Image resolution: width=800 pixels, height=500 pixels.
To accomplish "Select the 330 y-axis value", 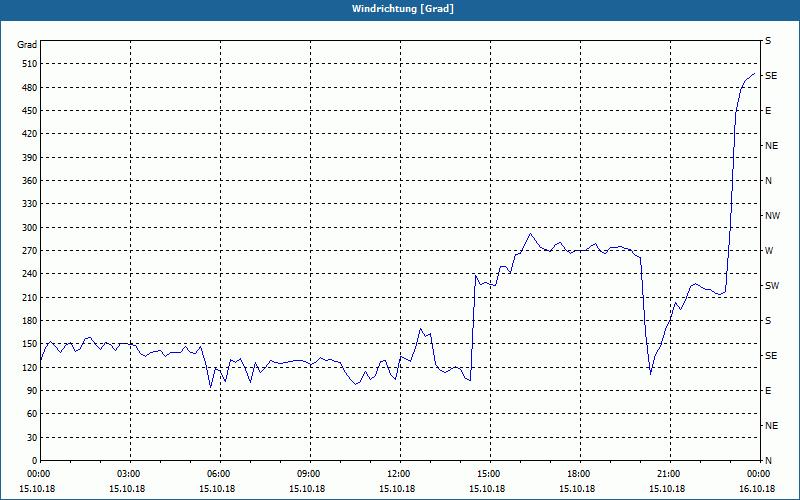I will point(30,204).
